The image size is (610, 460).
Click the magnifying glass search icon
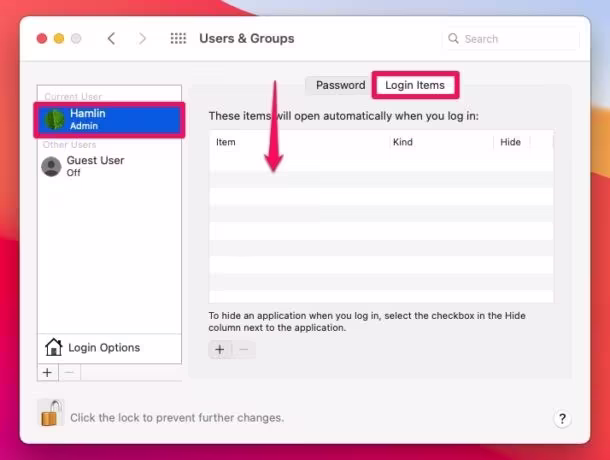(453, 38)
